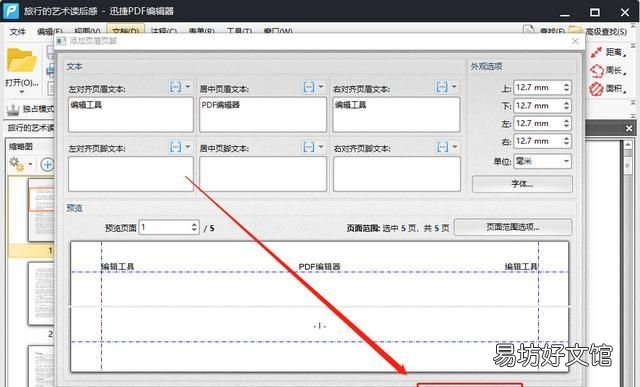Select page 2 thumbnail in sidebar
This screenshot has width=640, height=387.
41,294
